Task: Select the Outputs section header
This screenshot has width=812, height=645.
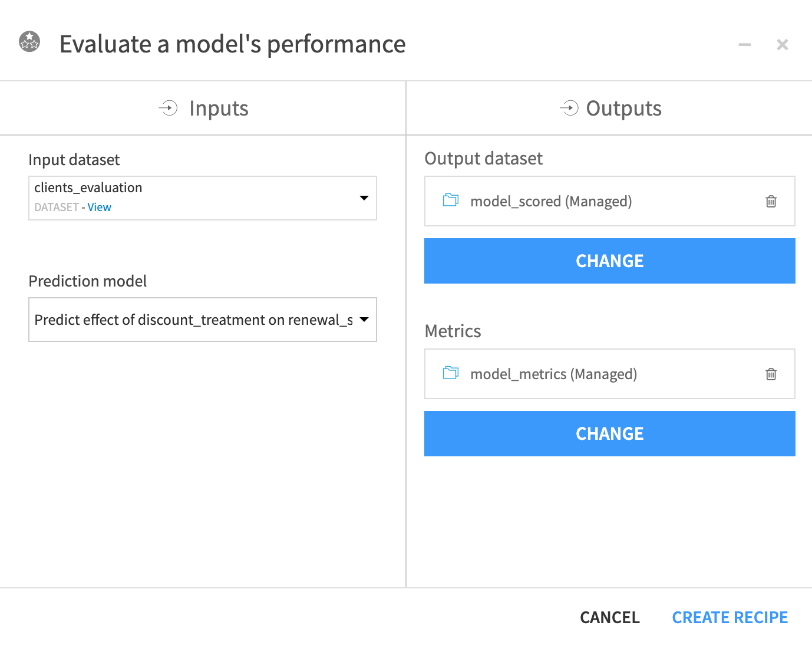Action: pos(623,108)
